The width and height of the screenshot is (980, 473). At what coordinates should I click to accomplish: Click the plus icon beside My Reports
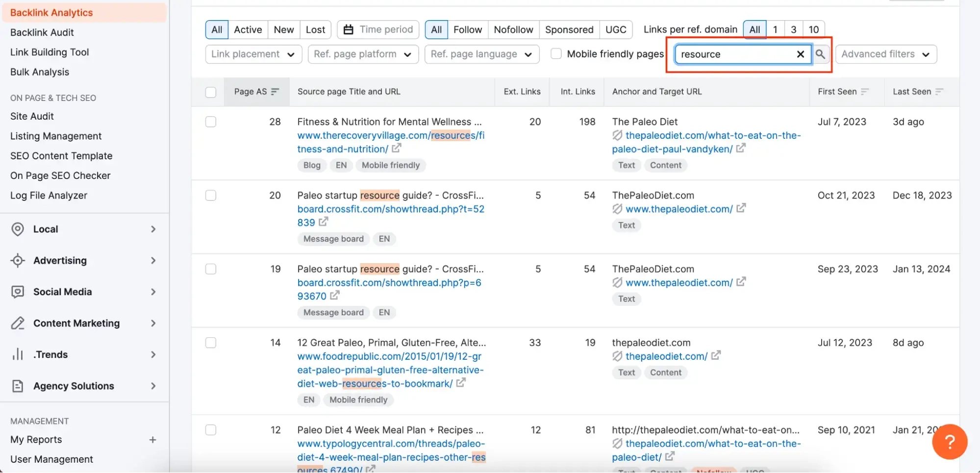152,440
